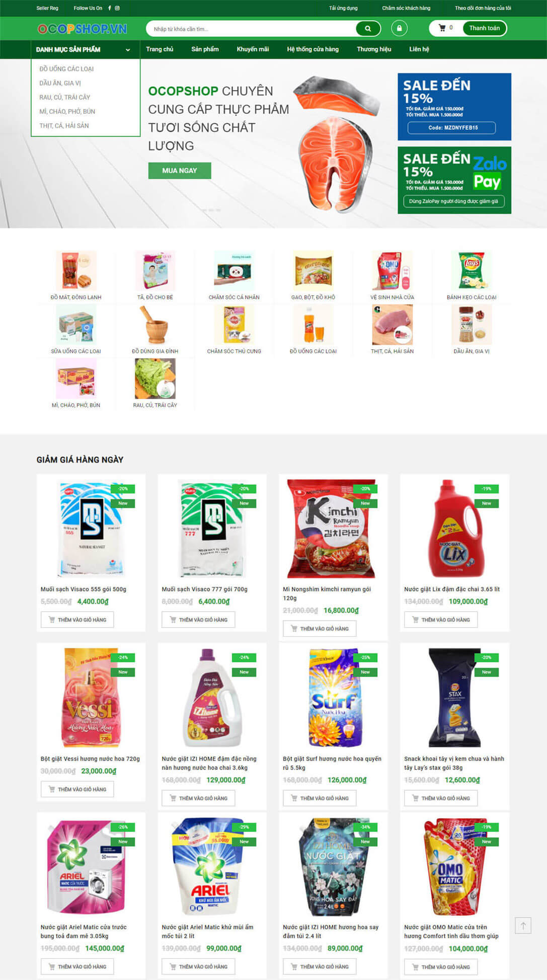Open the shopping cart icon
This screenshot has height=980, width=547.
click(442, 28)
